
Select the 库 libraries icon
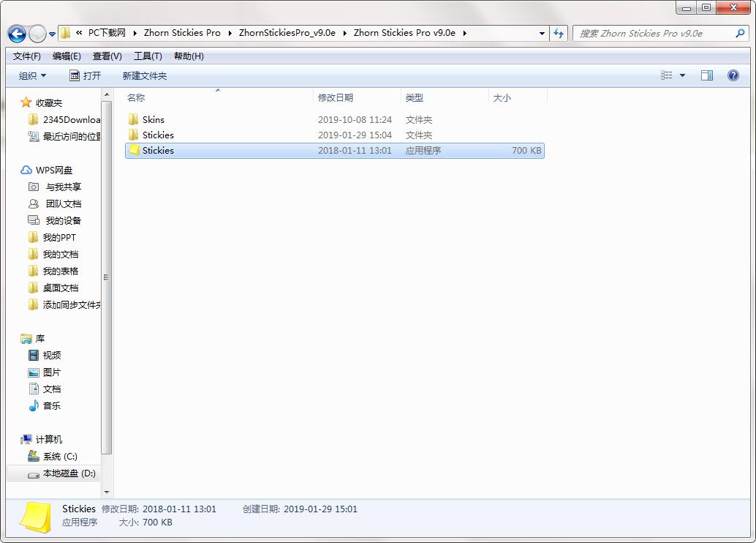point(26,338)
